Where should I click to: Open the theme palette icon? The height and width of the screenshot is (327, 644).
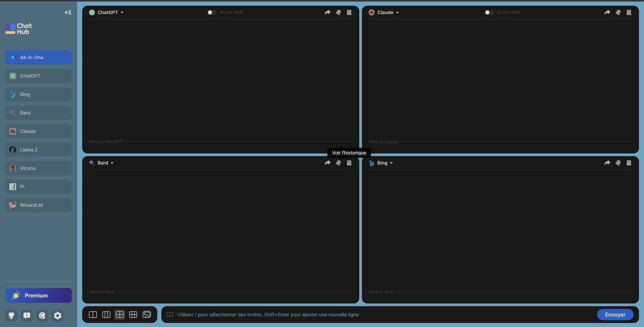[x=42, y=316]
